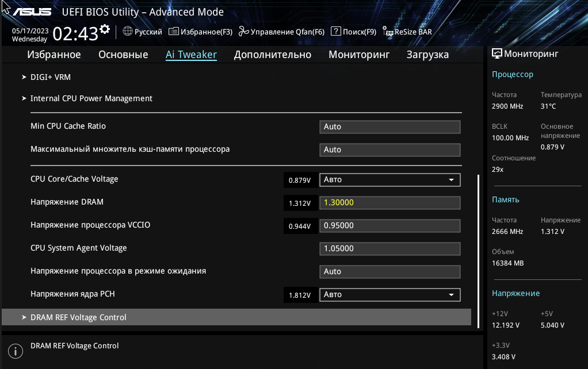This screenshot has height=369, width=588.
Task: Click the 0.879V reading beside CPU Core/Cache Voltage
Action: pyautogui.click(x=300, y=180)
